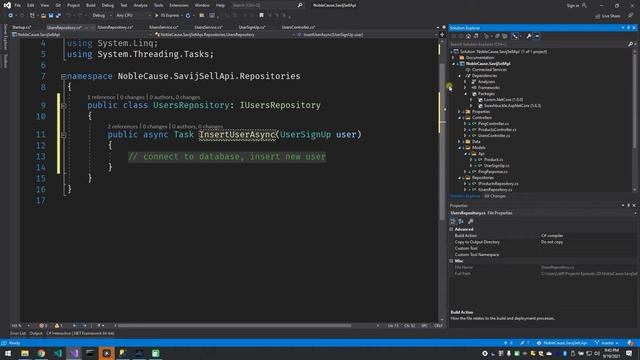This screenshot has height=360, width=640.
Task: Open the Build menu
Action: pos(91,5)
